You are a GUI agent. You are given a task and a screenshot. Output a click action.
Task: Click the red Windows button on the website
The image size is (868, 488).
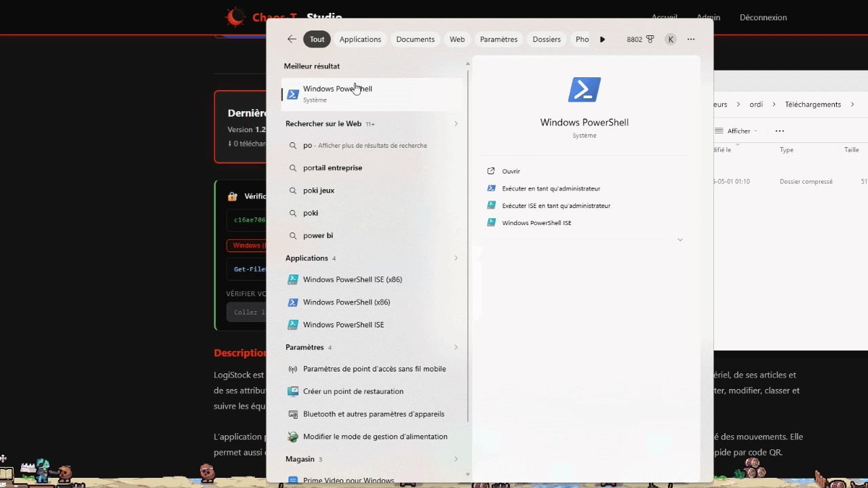coord(247,245)
